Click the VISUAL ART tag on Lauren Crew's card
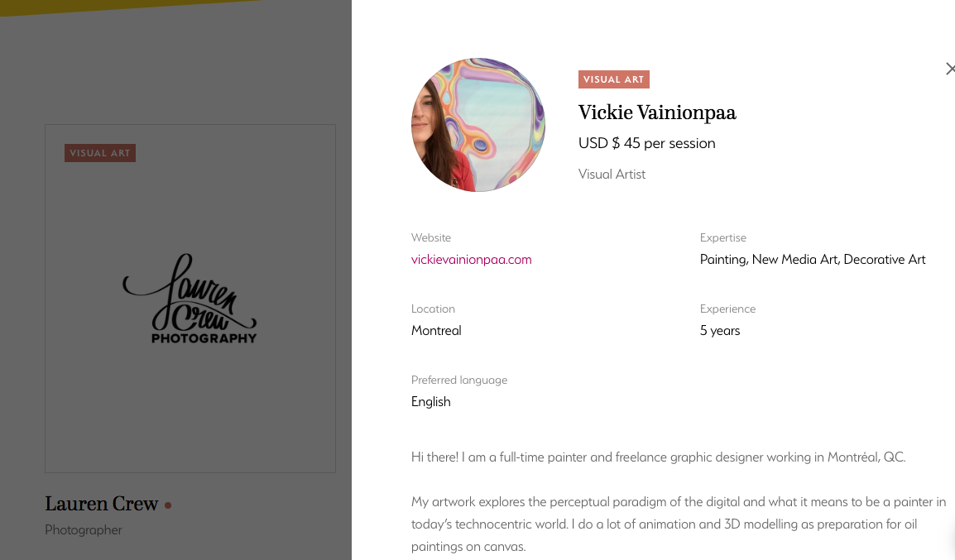 pos(99,152)
